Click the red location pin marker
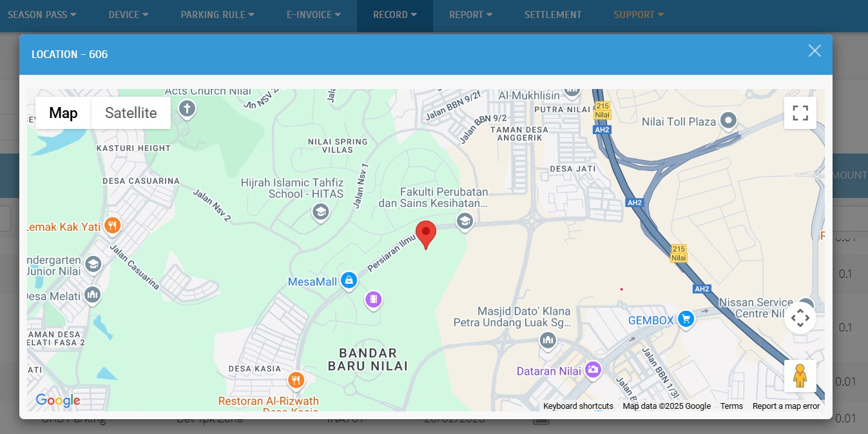 (x=426, y=233)
